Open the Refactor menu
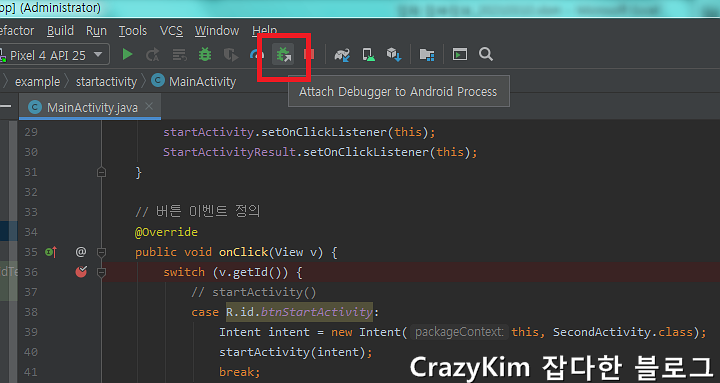The width and height of the screenshot is (720, 383). [x=17, y=31]
